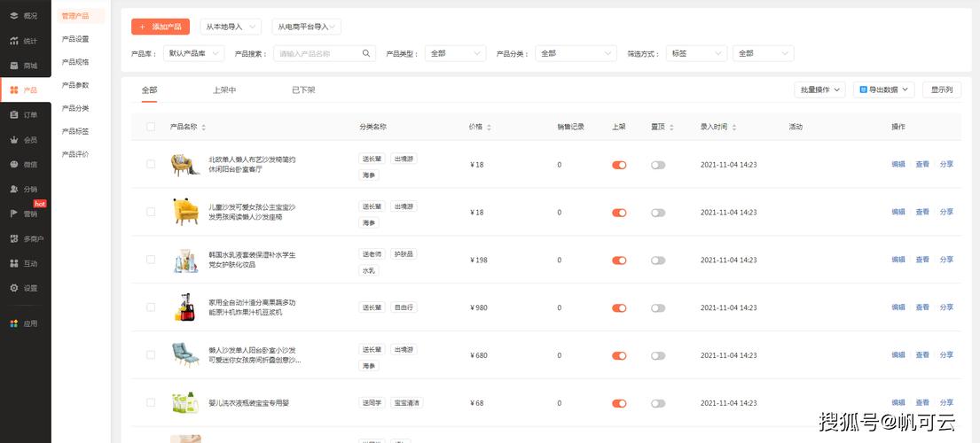Sort by 价格 column sort arrows
The height and width of the screenshot is (443, 980).
[489, 127]
